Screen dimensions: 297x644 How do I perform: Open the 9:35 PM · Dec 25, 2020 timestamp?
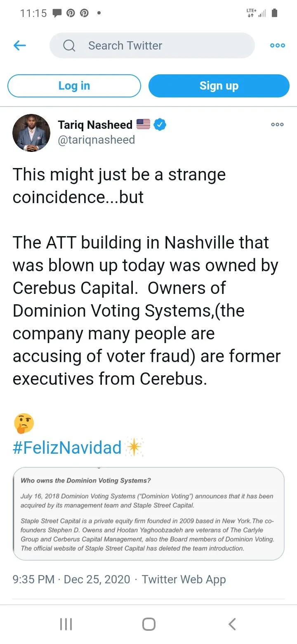(71, 579)
